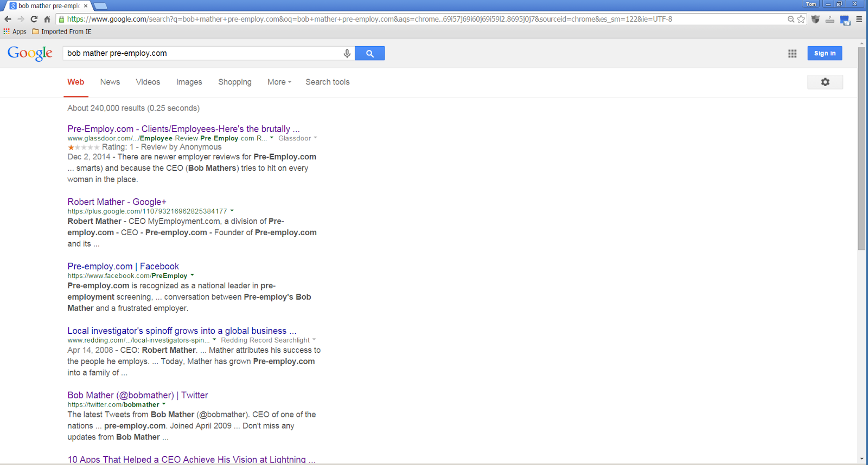The height and width of the screenshot is (465, 868).
Task: Expand the More search options dropdown
Action: (279, 82)
